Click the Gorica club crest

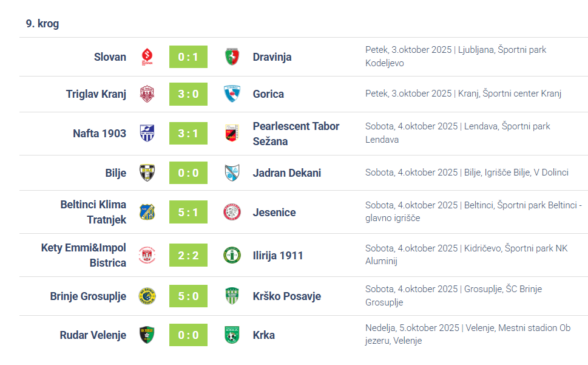pos(232,94)
